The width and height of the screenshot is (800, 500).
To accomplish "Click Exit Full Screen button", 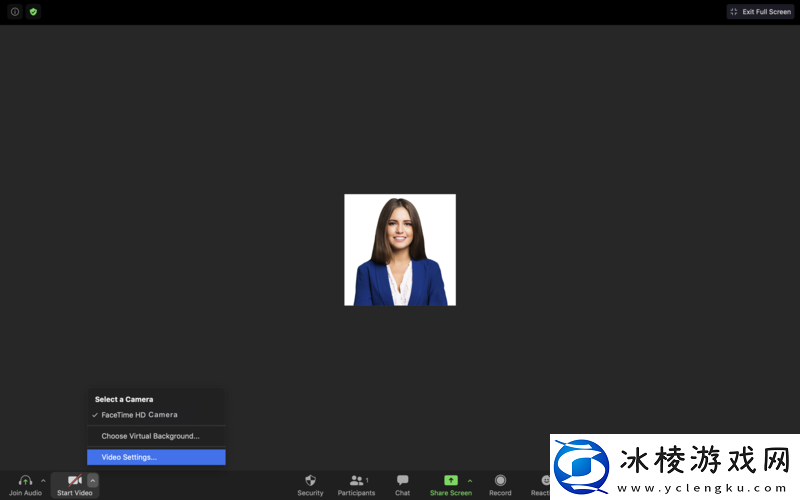I will (x=760, y=12).
